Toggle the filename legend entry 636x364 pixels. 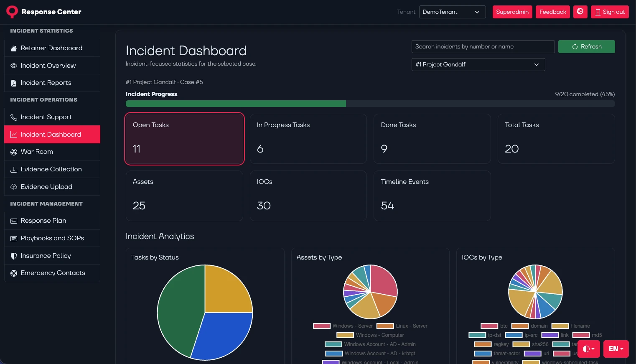[571, 326]
